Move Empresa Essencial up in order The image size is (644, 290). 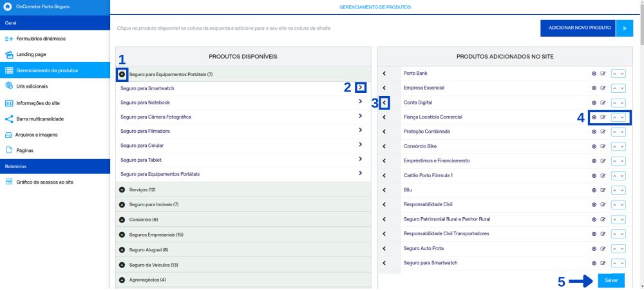pos(615,88)
